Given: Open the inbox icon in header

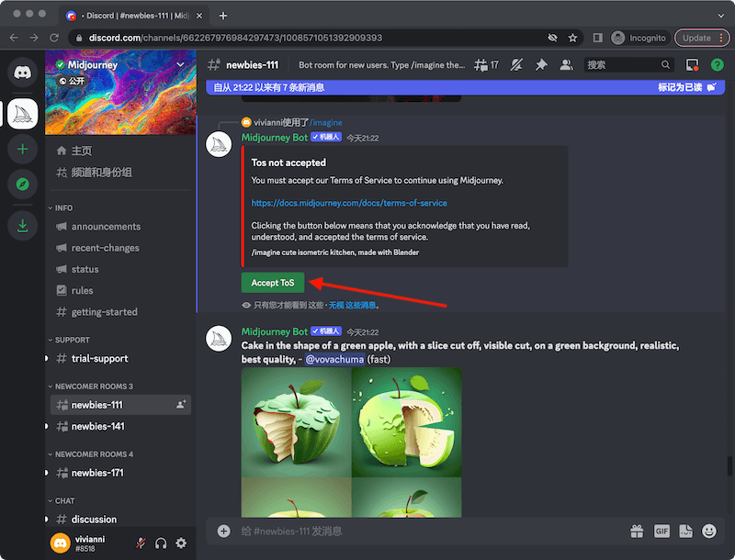Looking at the screenshot, I should tap(693, 65).
